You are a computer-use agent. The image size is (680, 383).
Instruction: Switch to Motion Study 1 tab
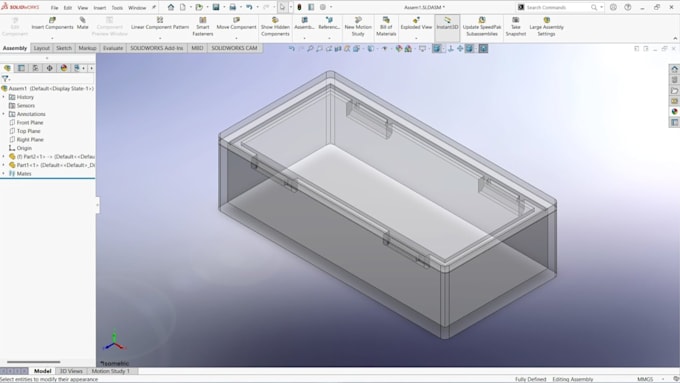pos(111,371)
